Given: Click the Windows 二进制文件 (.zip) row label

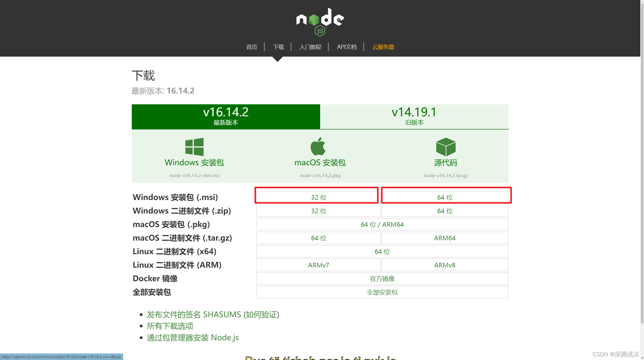Looking at the screenshot, I should click(182, 211).
